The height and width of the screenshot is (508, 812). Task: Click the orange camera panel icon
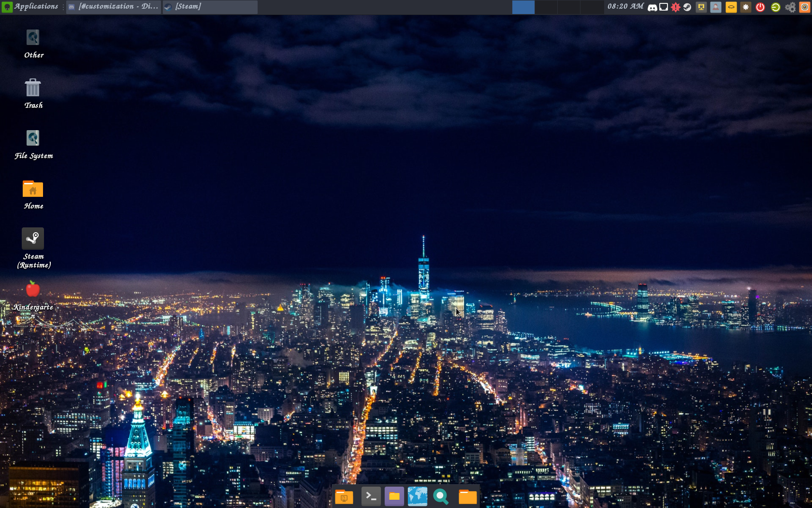[805, 7]
